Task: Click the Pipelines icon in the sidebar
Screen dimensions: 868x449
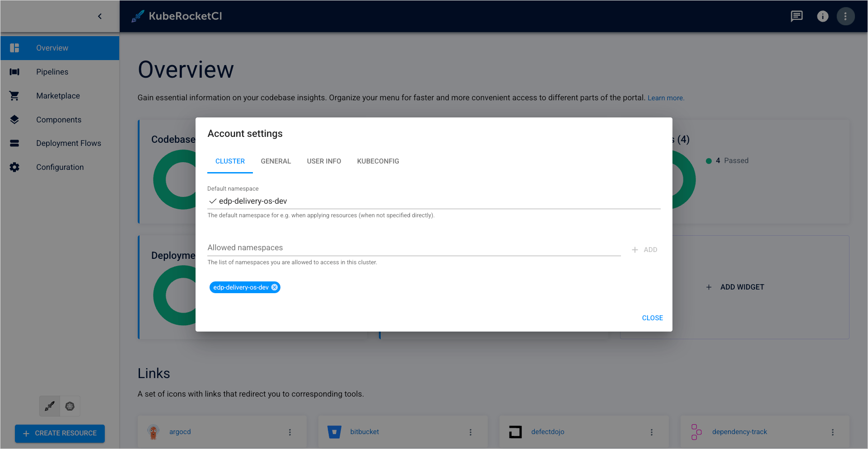Action: (14, 72)
